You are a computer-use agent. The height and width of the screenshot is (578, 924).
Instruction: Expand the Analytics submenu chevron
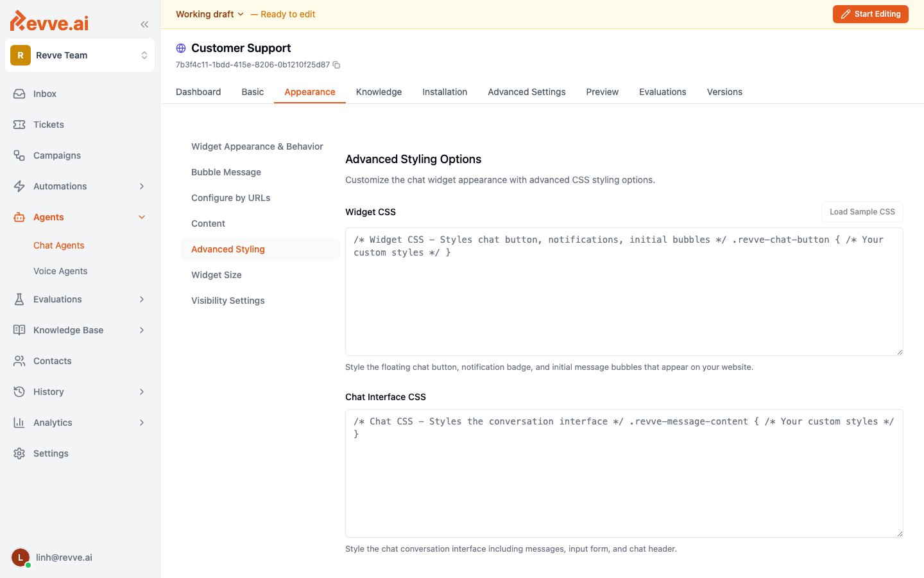point(142,423)
